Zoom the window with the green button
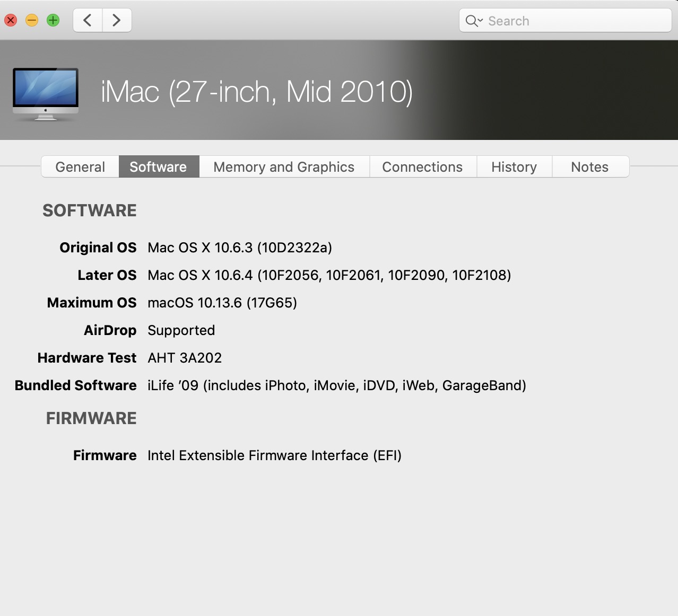 coord(53,21)
